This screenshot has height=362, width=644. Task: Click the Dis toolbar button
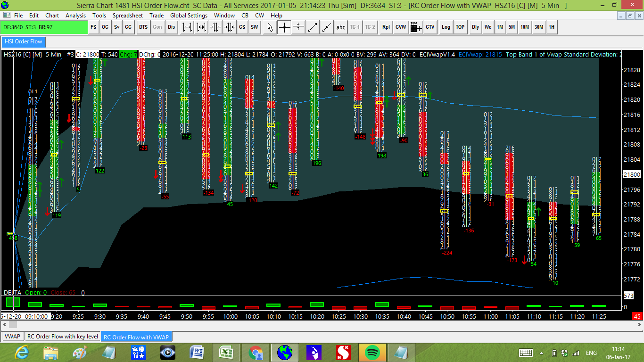tap(171, 27)
